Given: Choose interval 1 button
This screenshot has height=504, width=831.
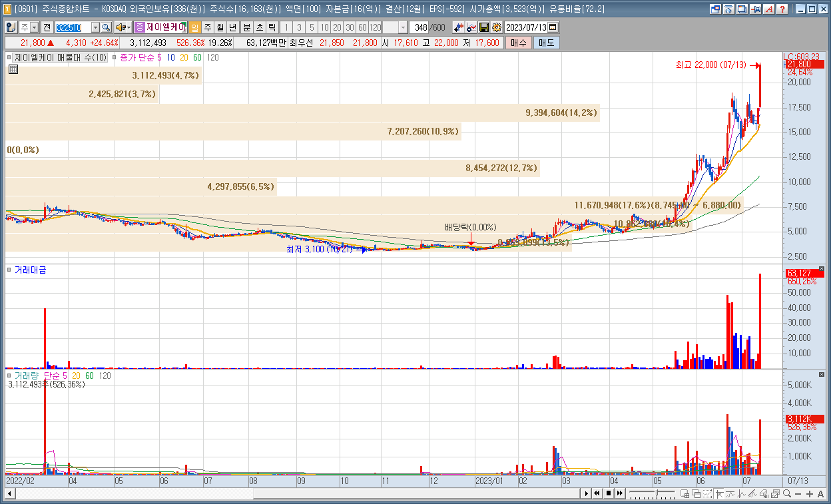Looking at the screenshot, I should point(286,27).
